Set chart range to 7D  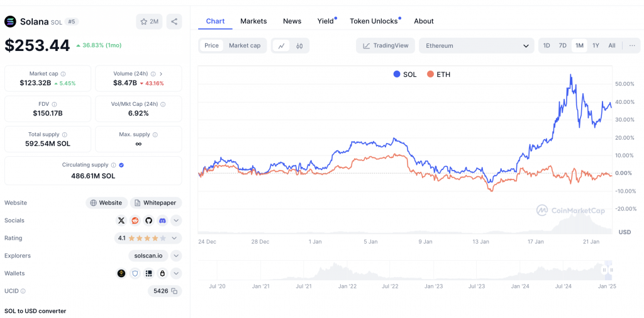(563, 46)
